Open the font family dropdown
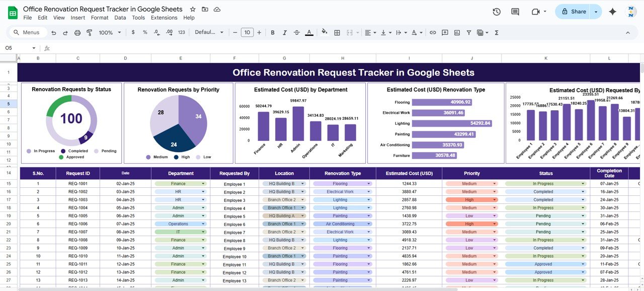Screen dimensions: 644x291 (209, 33)
